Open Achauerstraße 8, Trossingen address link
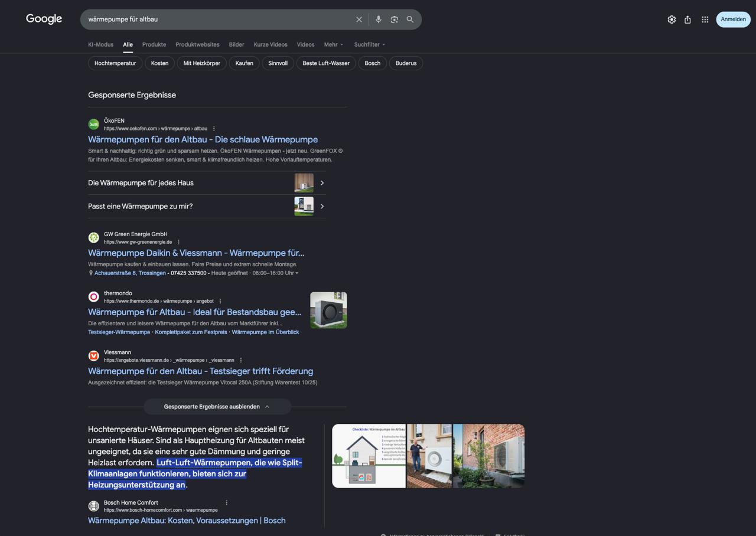756x536 pixels. [130, 273]
